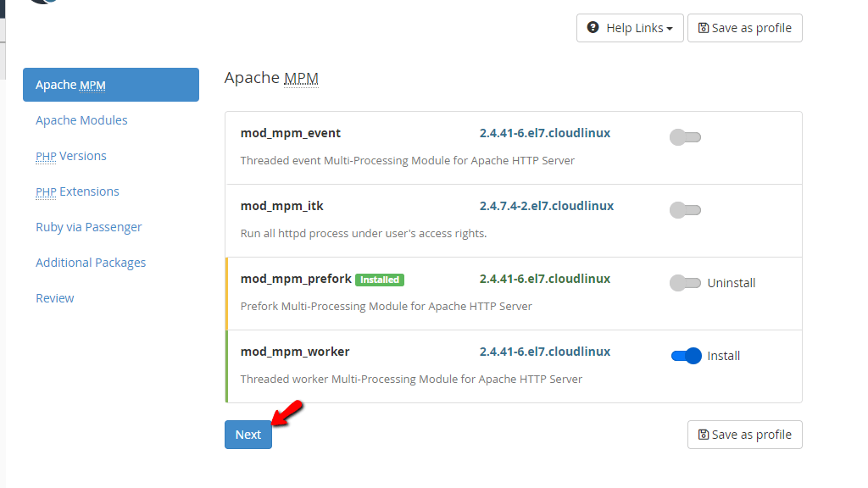Go to Apache Modules section
868x488 pixels.
[x=81, y=120]
